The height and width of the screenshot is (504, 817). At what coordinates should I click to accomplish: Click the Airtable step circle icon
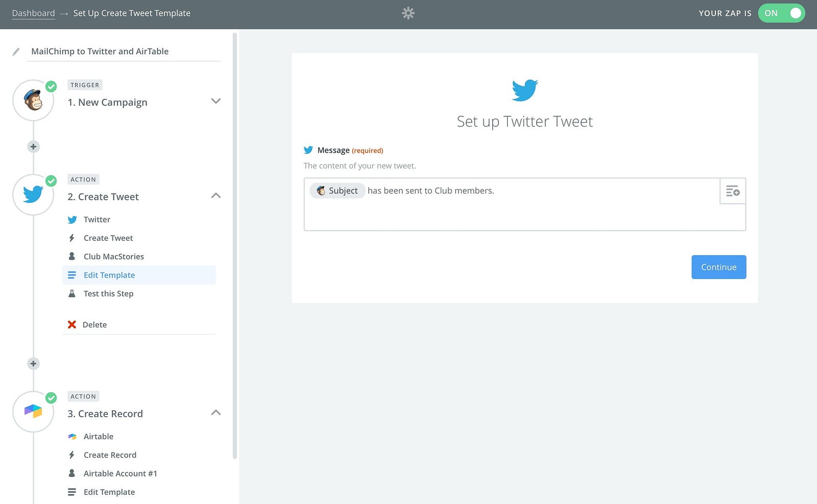point(33,412)
